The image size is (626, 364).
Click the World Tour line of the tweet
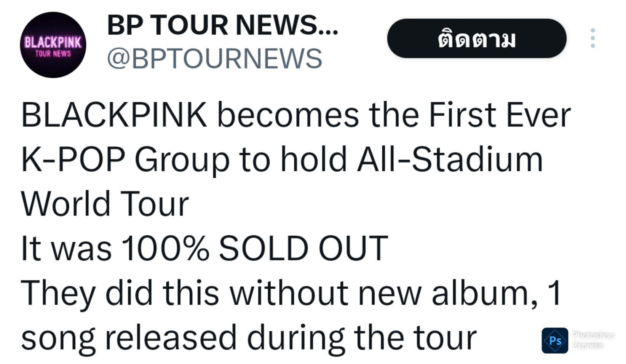[105, 204]
